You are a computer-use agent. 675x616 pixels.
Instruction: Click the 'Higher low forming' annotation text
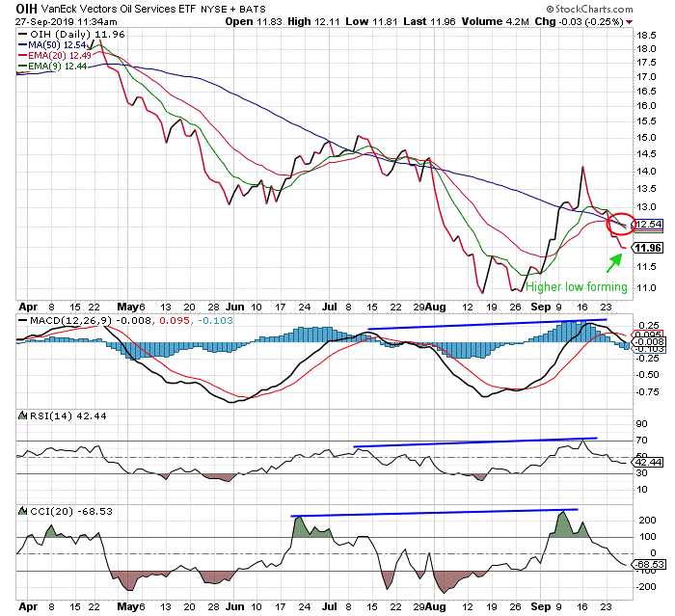[577, 286]
